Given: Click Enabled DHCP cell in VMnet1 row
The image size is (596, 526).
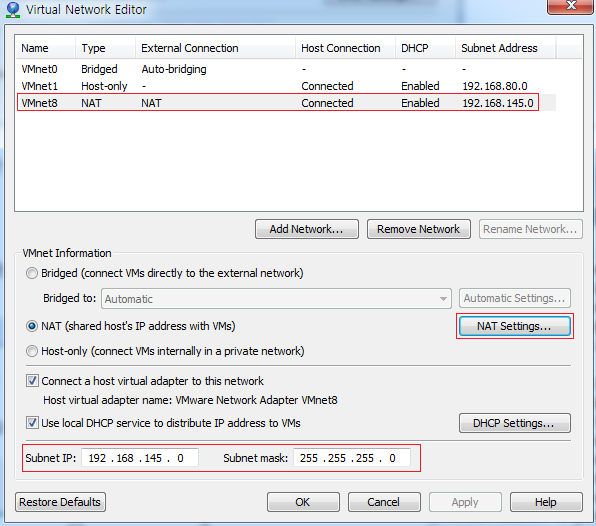Looking at the screenshot, I should pos(420,86).
